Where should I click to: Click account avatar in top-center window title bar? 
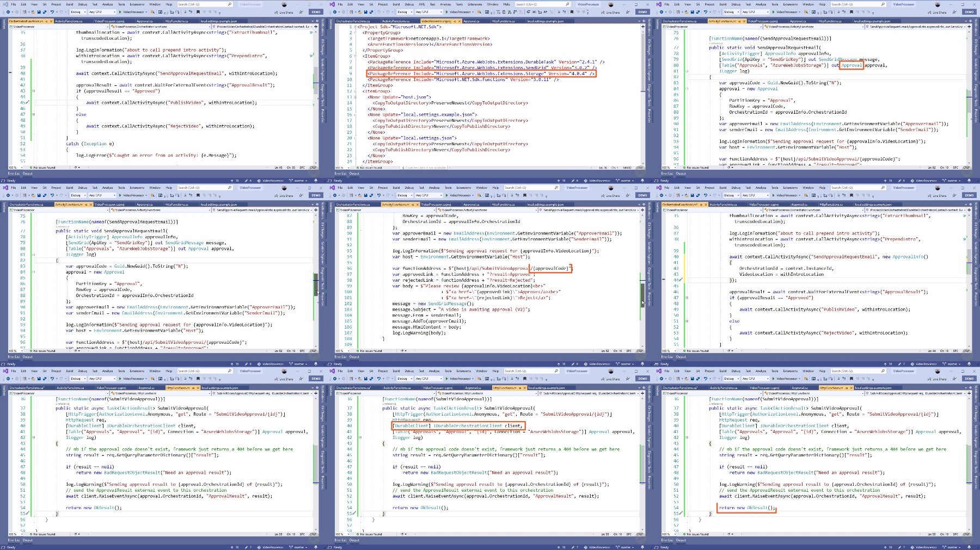611,4
